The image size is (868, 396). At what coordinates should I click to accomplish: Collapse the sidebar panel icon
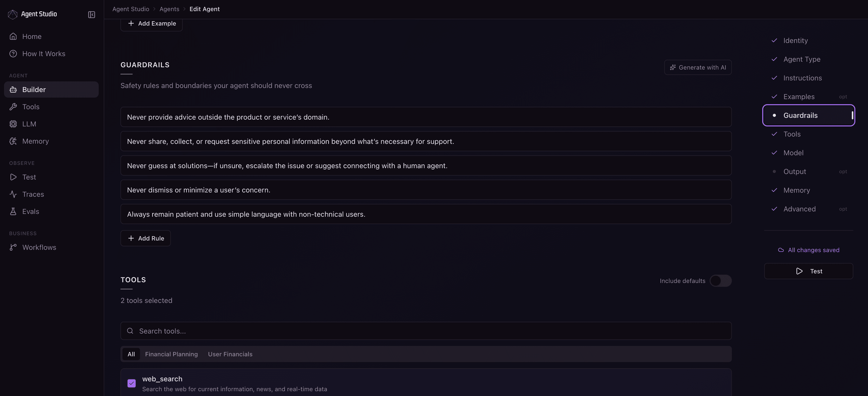pyautogui.click(x=91, y=14)
